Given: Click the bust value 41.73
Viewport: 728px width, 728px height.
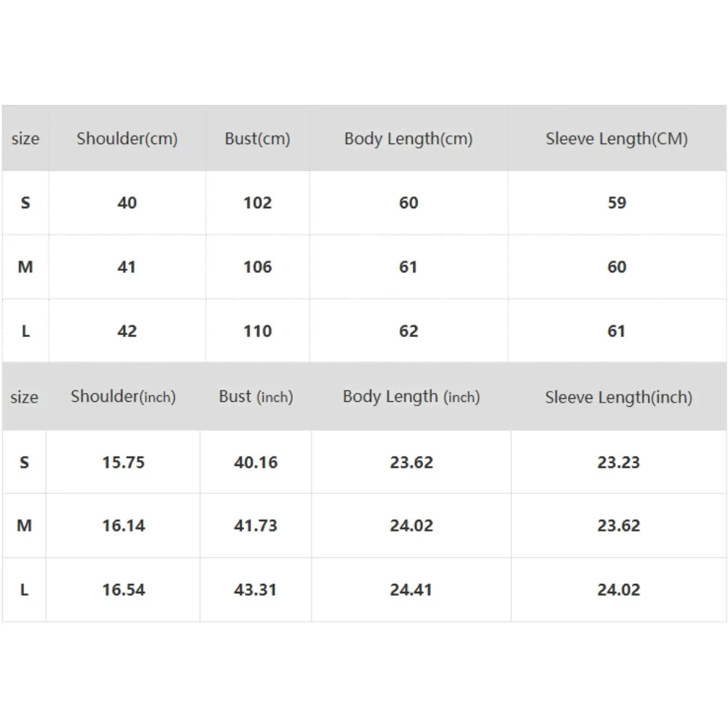Looking at the screenshot, I should tap(256, 526).
